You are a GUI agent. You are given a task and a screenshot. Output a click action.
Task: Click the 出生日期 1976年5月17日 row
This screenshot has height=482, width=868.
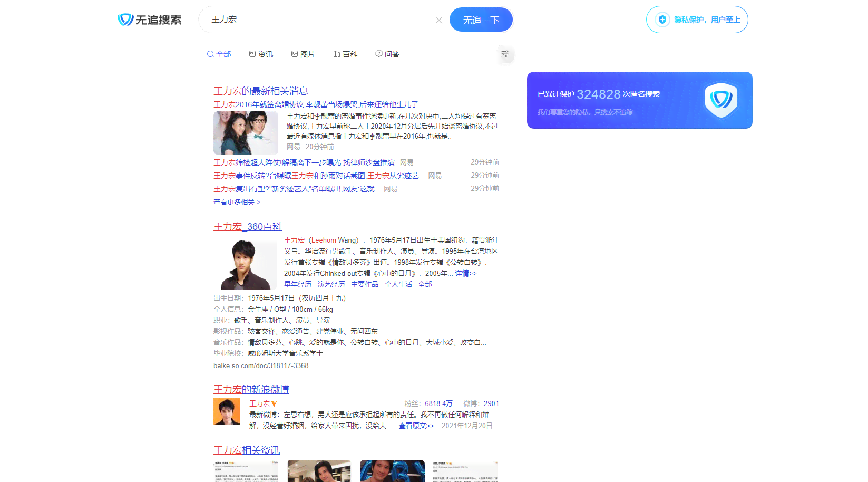point(280,298)
